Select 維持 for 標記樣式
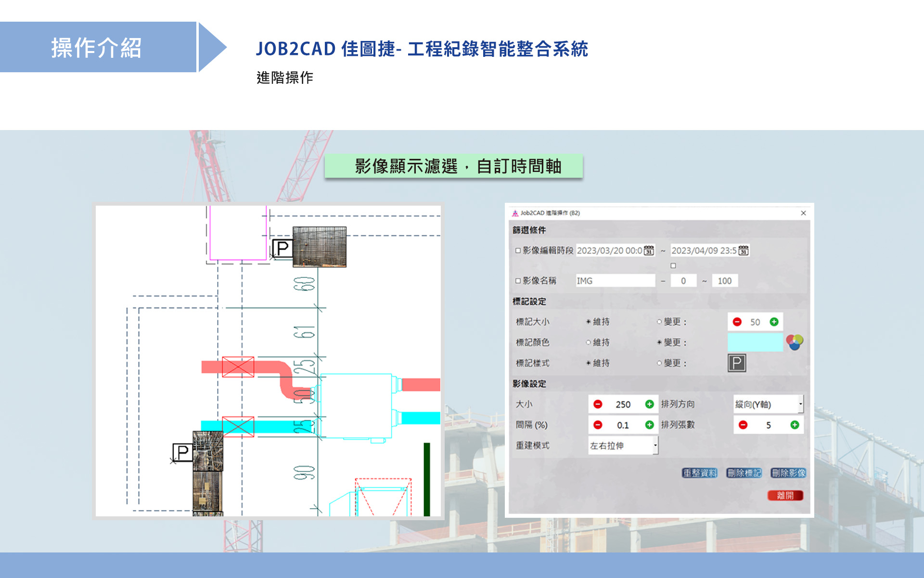The width and height of the screenshot is (924, 578). [x=588, y=363]
